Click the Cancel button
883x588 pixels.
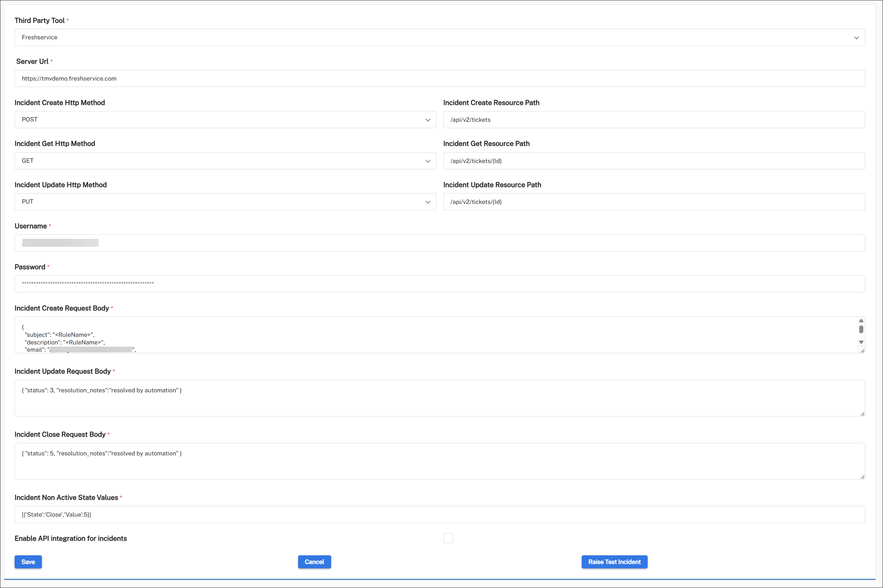[314, 562]
